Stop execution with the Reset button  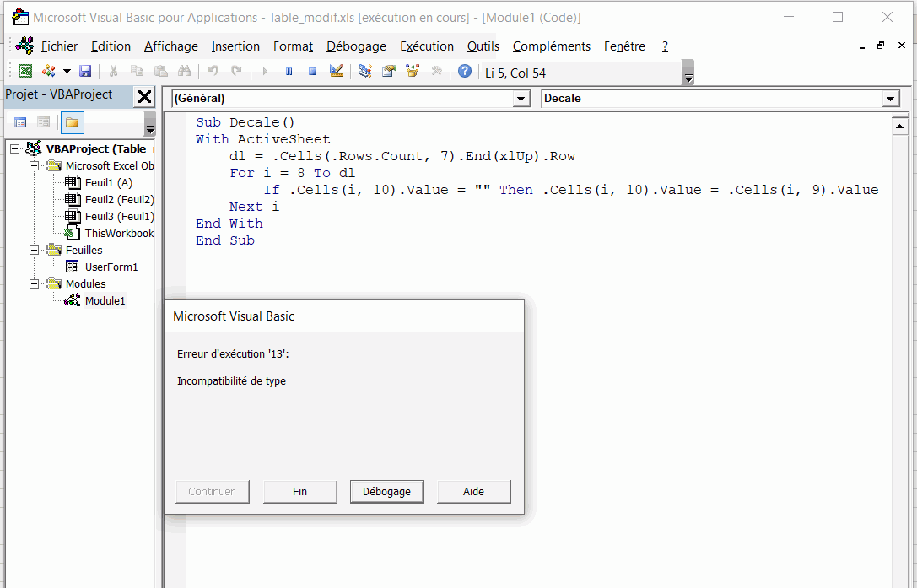click(x=312, y=72)
